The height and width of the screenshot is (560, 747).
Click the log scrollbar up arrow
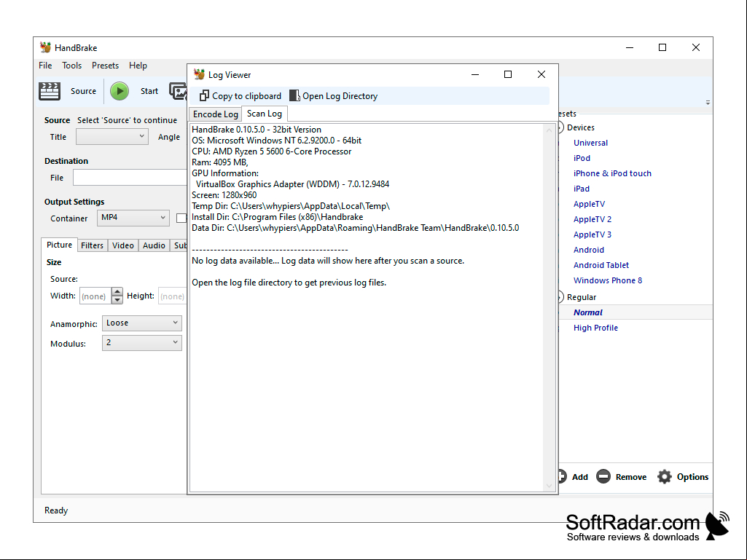point(549,130)
